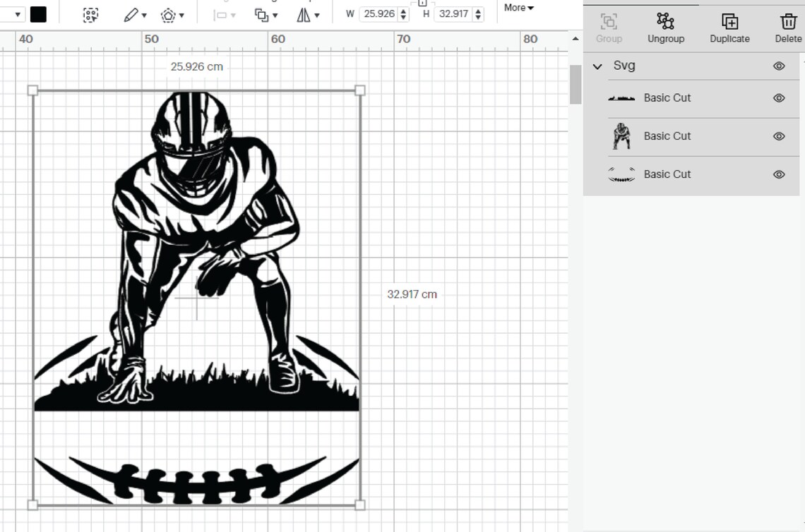Hide the football laces Basic Cut layer
This screenshot has width=805, height=532.
[779, 174]
